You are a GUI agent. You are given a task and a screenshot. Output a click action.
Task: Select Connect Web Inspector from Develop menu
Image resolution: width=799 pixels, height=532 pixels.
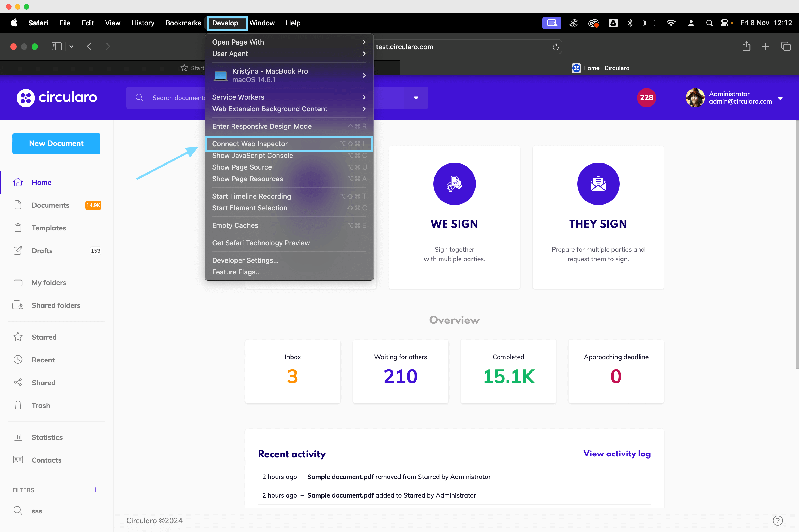(250, 144)
